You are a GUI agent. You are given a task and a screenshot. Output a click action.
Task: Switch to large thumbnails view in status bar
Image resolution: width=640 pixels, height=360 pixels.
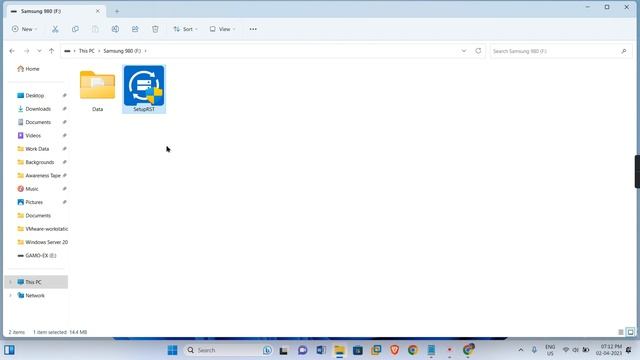631,332
